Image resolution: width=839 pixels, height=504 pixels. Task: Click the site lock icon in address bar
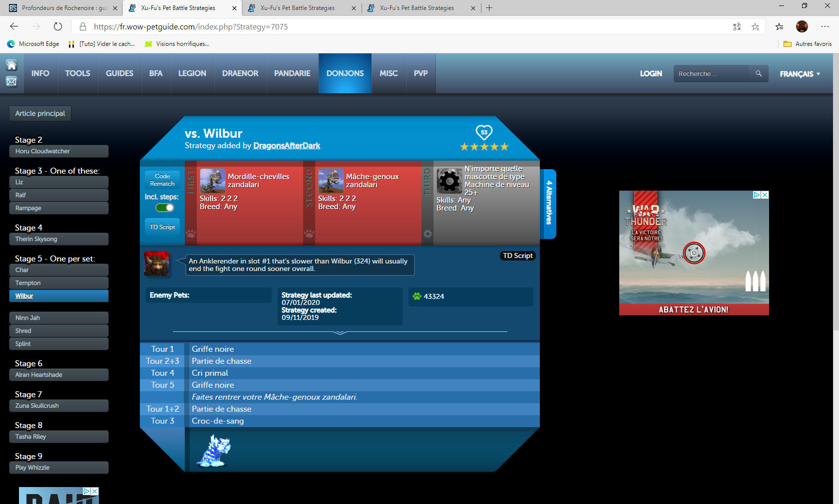(x=83, y=27)
